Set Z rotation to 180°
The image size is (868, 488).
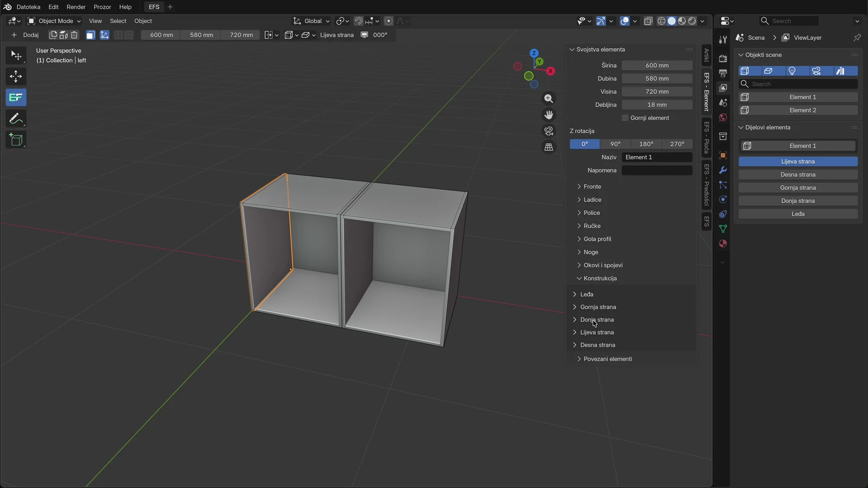pos(646,144)
